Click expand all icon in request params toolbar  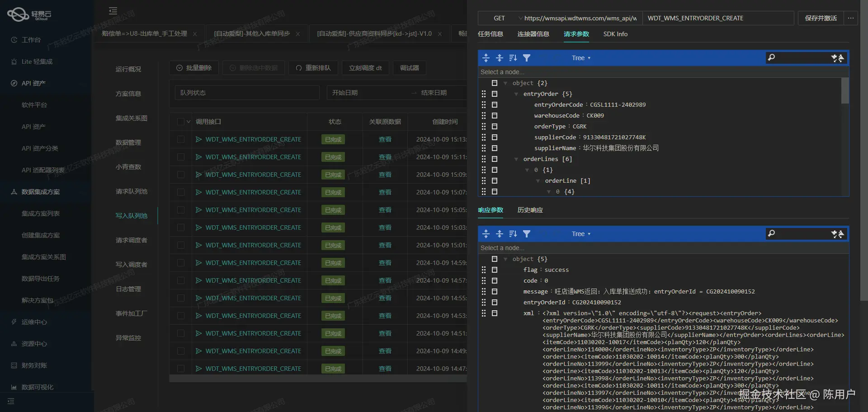click(486, 58)
